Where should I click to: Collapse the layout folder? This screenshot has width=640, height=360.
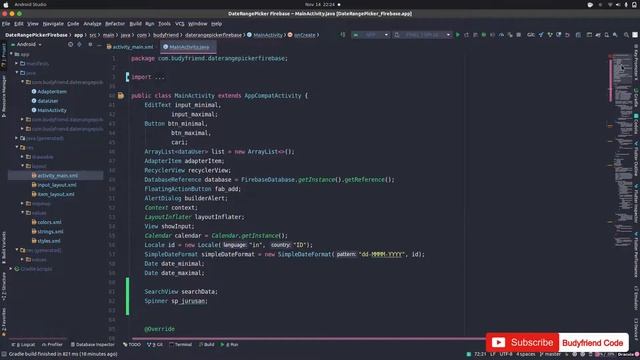click(22, 166)
